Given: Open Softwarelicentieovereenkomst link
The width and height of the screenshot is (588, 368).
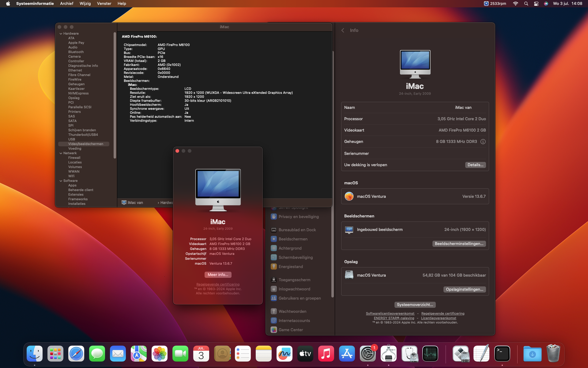Looking at the screenshot, I should [x=390, y=313].
